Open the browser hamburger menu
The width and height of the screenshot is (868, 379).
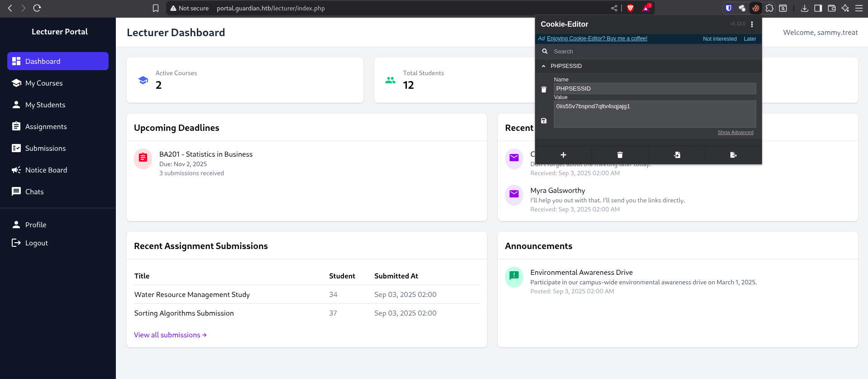point(858,8)
